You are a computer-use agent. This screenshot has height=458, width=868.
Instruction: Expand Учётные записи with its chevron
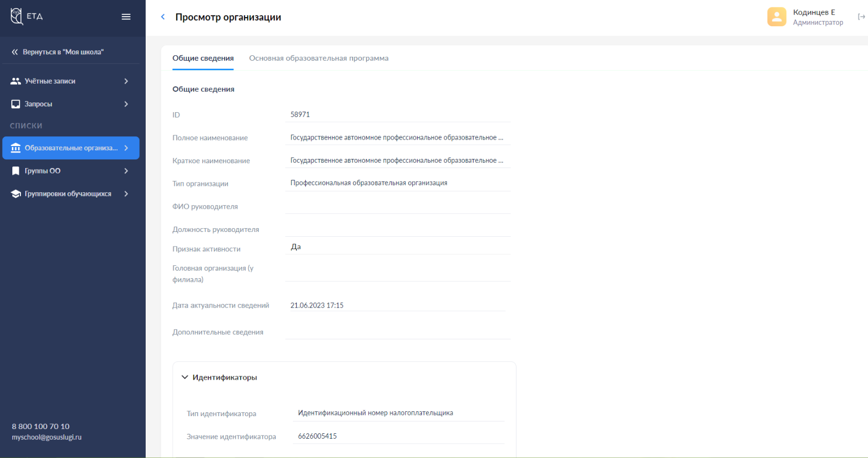[x=126, y=81]
